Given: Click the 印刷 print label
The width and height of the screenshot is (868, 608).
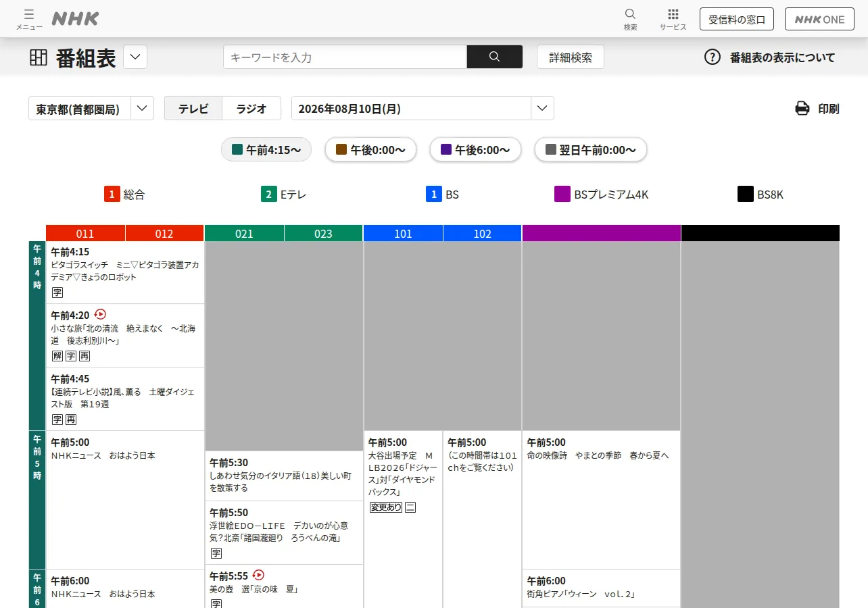Looking at the screenshot, I should 829,108.
